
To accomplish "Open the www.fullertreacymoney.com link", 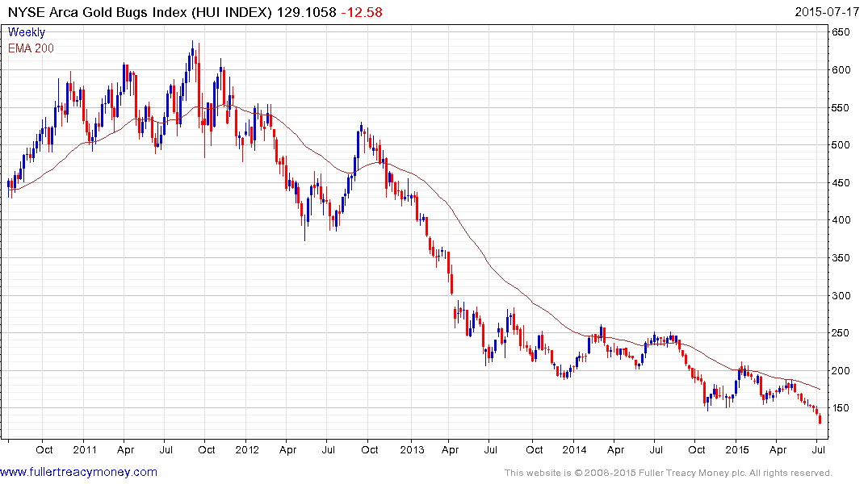I will click(x=78, y=472).
